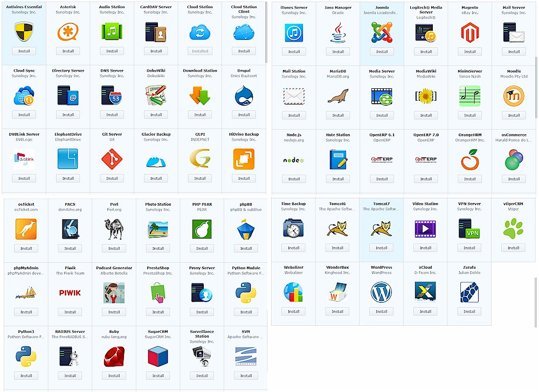Open the WordPress logo icon
This screenshot has height=392, width=539.
tap(382, 292)
